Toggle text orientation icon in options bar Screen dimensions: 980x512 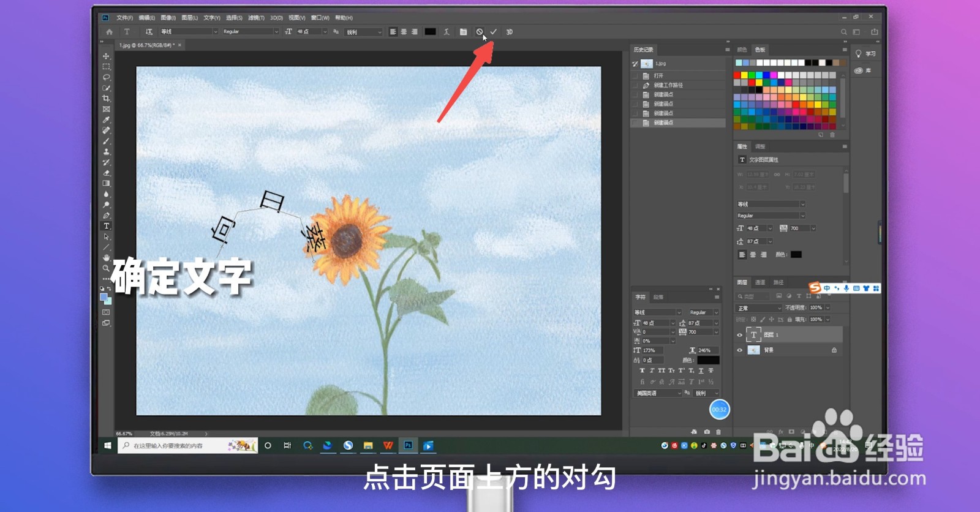coord(149,32)
